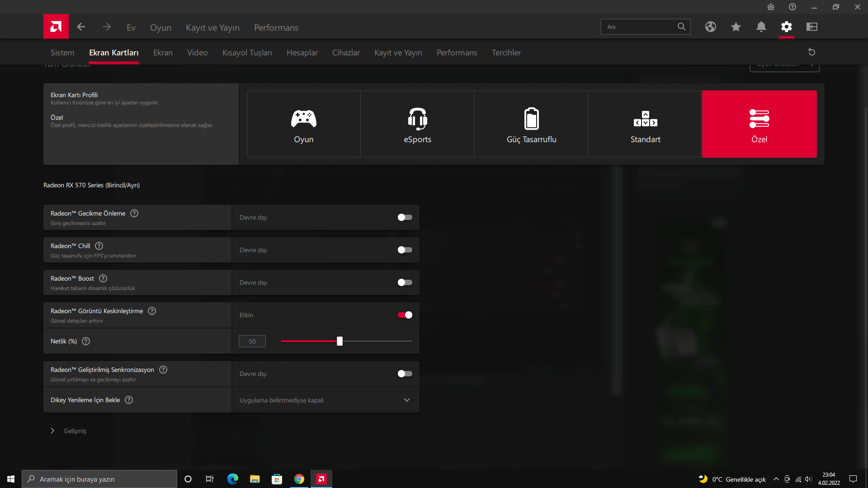This screenshot has width=868, height=488.
Task: Open the Kısayol Tuşları tab
Action: [x=247, y=52]
